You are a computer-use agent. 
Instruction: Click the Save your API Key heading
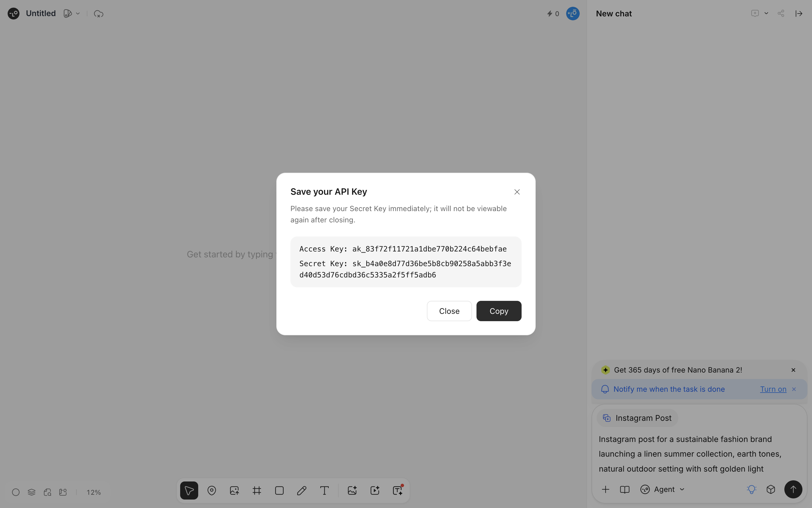pyautogui.click(x=328, y=192)
